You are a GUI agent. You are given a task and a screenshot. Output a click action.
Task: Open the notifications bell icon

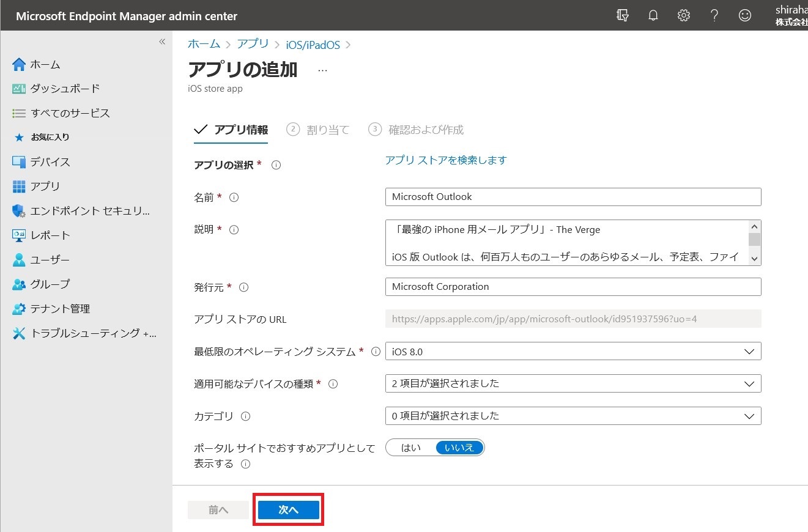653,16
